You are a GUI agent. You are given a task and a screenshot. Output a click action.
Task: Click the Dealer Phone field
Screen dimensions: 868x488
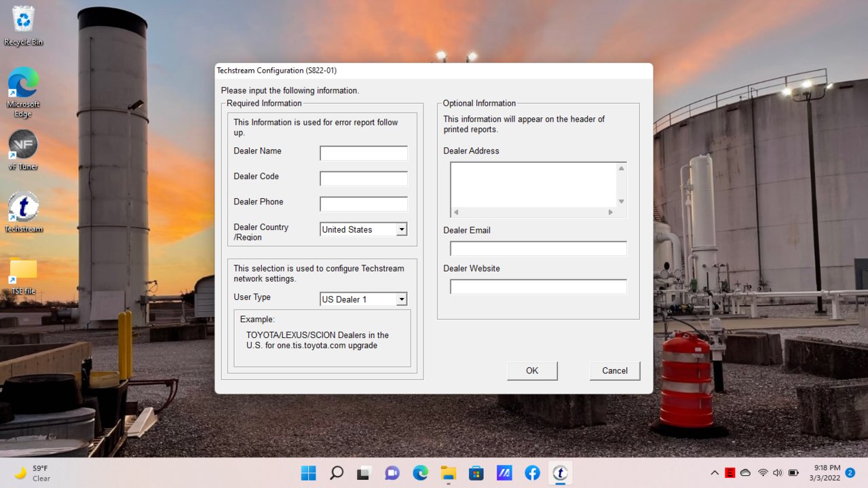[364, 204]
